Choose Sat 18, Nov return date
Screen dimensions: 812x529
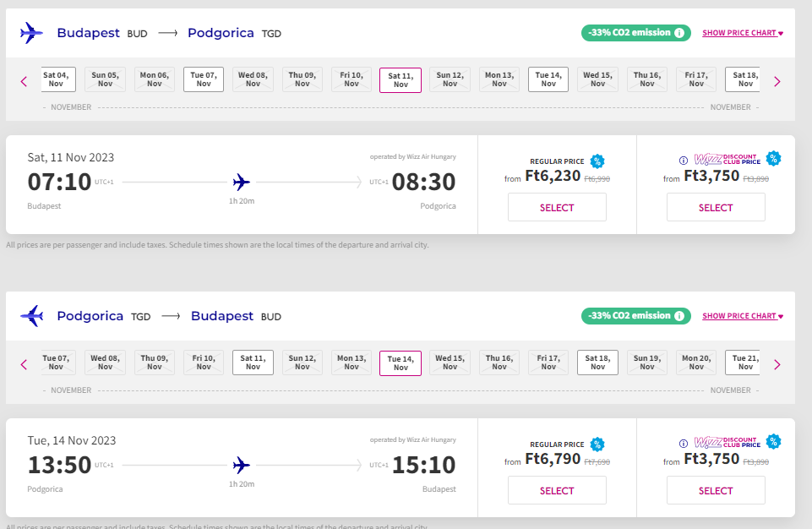click(x=597, y=363)
